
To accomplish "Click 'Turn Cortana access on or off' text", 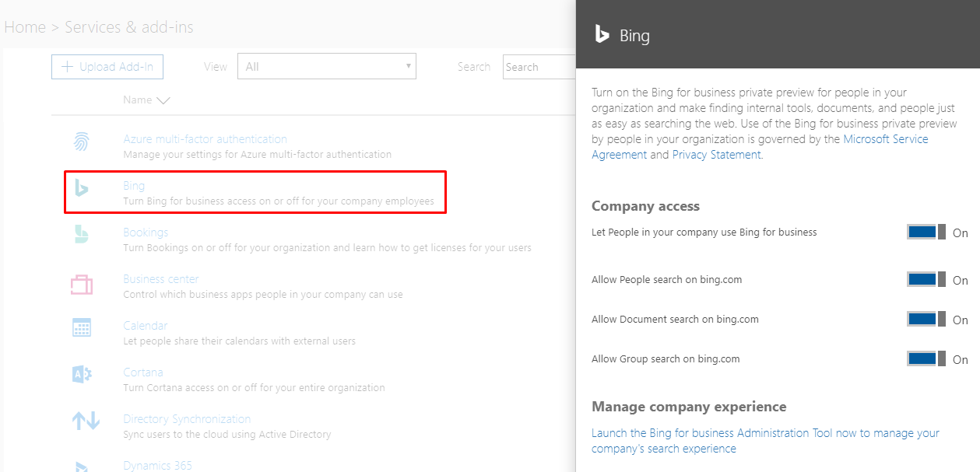I will coord(254,388).
